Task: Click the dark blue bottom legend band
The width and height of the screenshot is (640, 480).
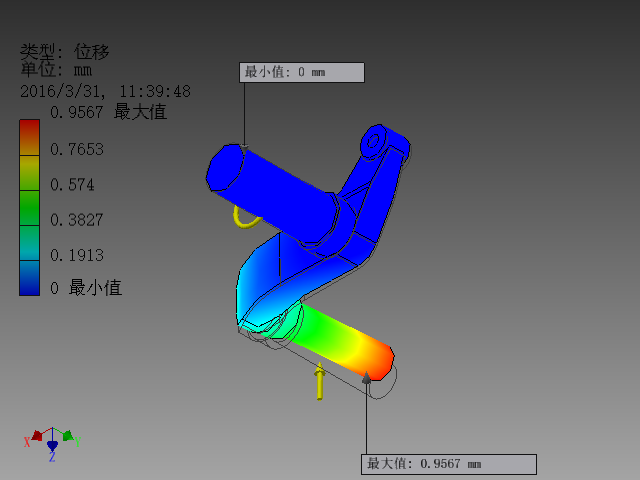Action: [x=29, y=278]
